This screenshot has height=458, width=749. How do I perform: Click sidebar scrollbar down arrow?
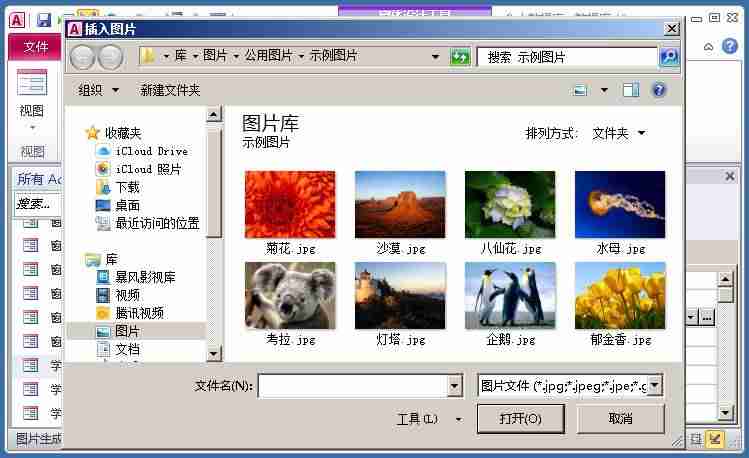214,353
